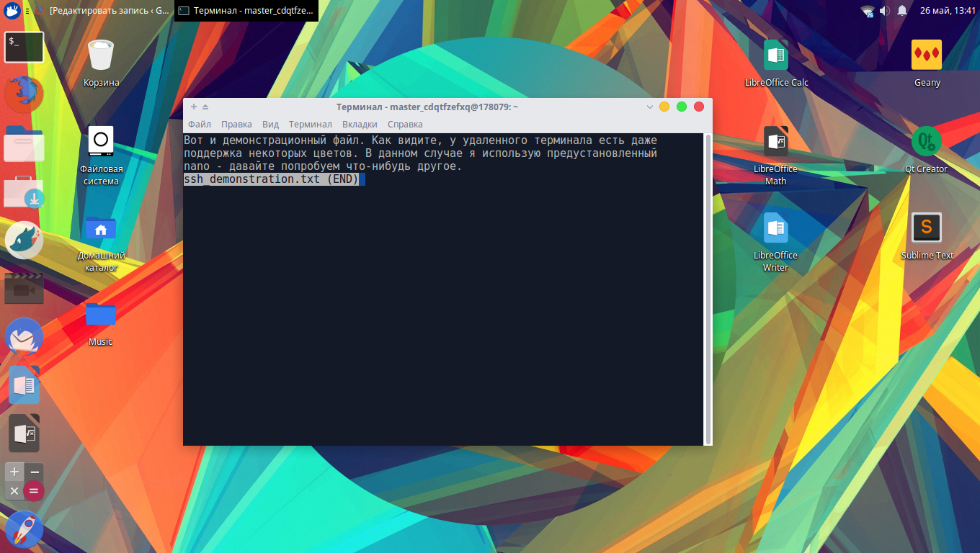
Task: Click the plus button in terminal titlebar
Action: tap(194, 107)
